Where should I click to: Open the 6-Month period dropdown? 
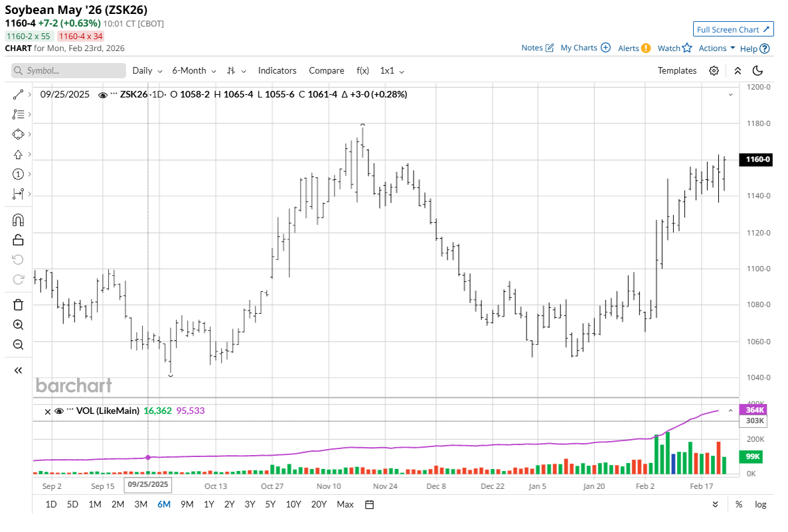pyautogui.click(x=194, y=71)
